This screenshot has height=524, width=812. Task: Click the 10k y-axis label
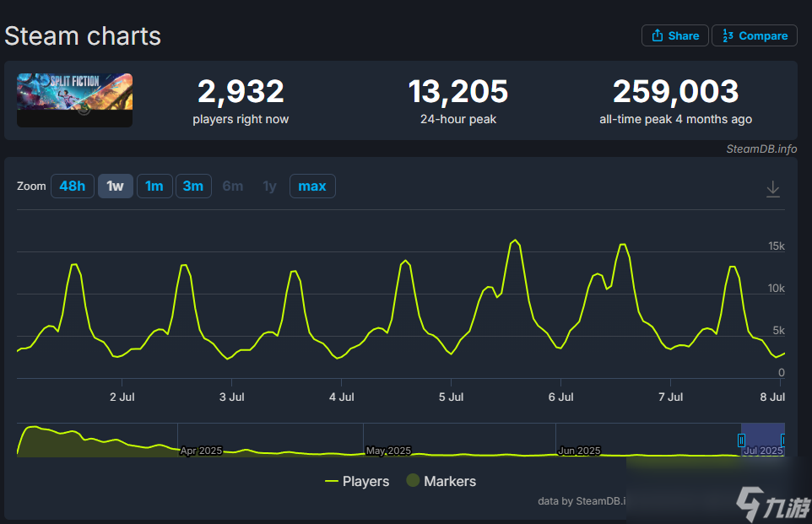point(777,288)
